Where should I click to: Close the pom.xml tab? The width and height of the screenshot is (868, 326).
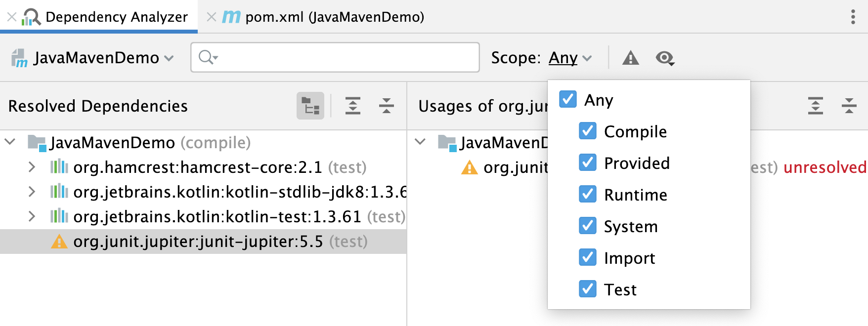(x=211, y=17)
